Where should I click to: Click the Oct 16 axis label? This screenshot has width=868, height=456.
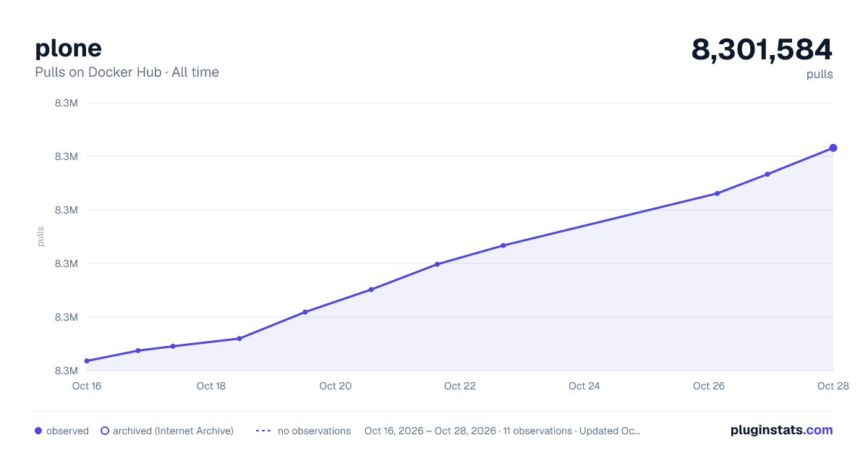[x=87, y=386]
